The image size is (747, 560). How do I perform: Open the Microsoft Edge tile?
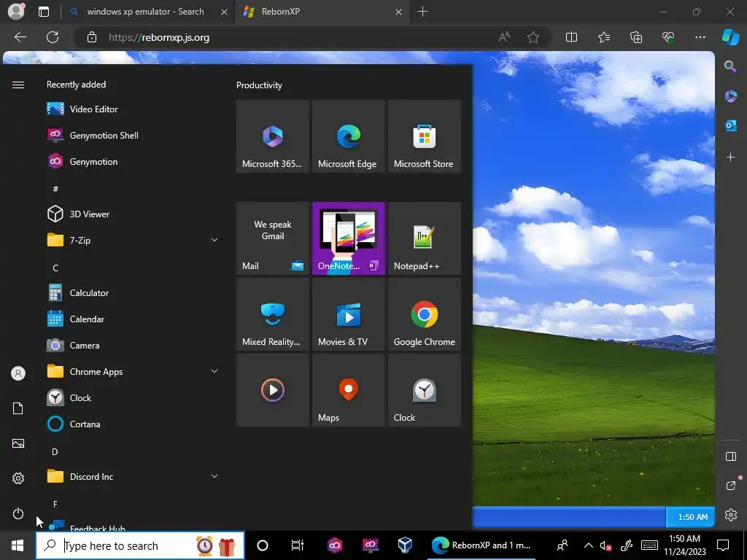tap(348, 136)
